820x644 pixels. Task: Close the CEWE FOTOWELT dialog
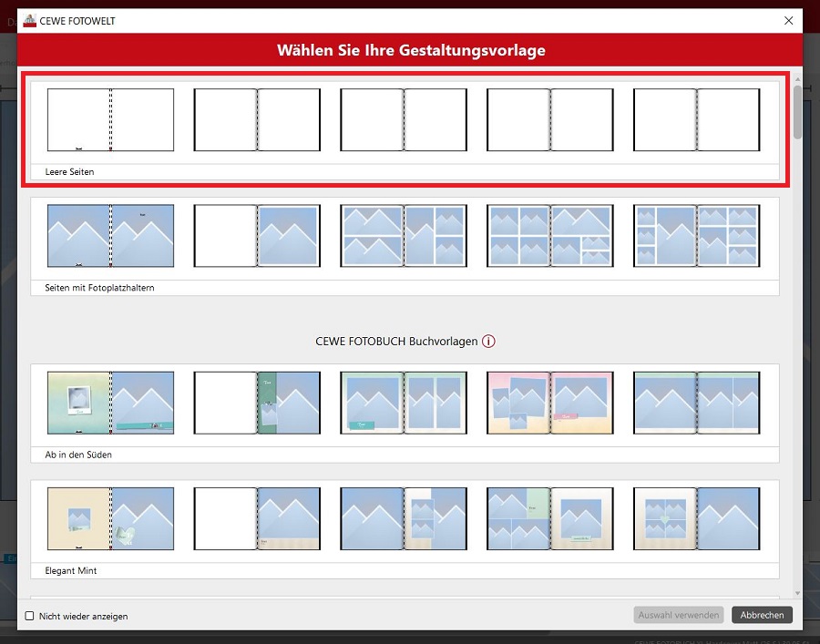789,20
